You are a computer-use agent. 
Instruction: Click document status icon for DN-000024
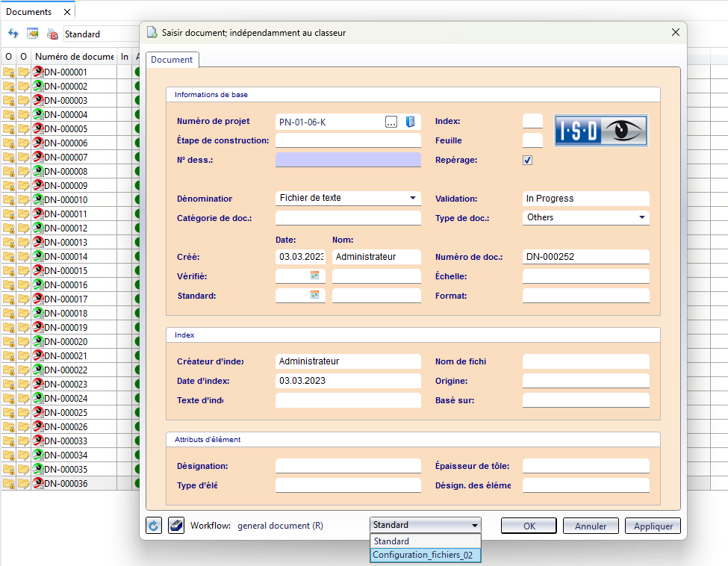click(38, 399)
